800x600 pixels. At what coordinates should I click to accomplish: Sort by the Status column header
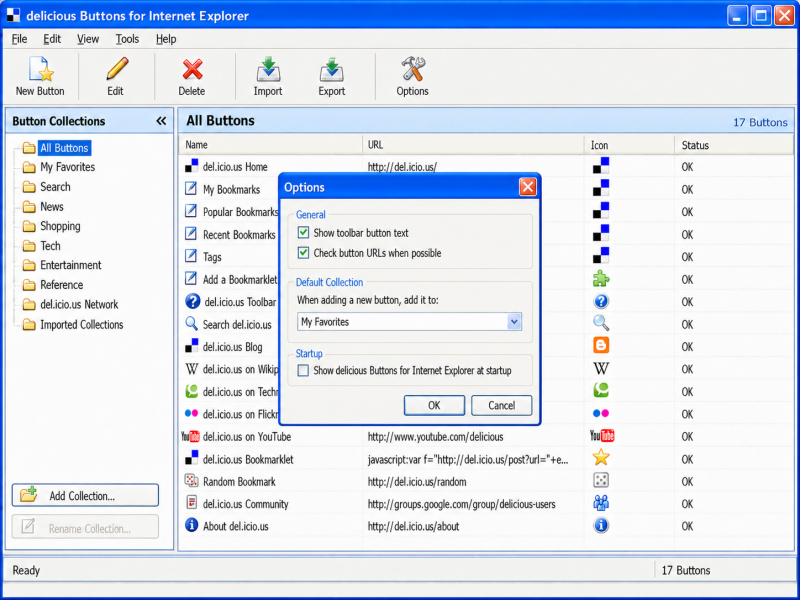pyautogui.click(x=734, y=145)
